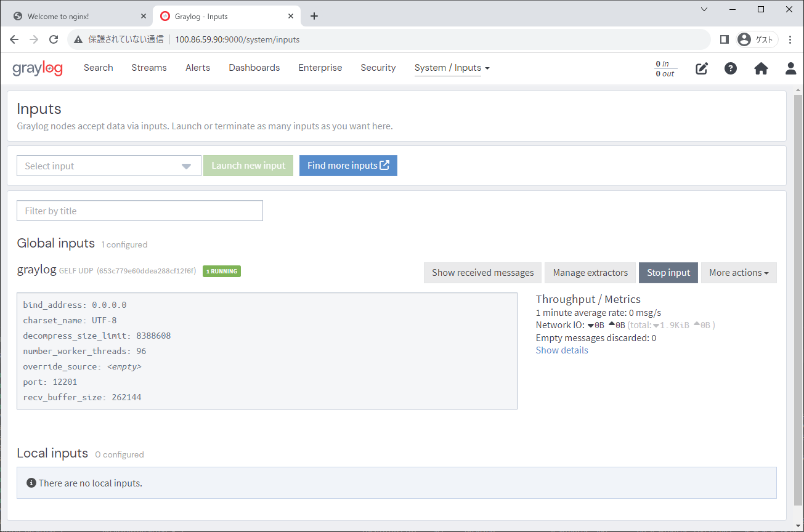Image resolution: width=804 pixels, height=532 pixels.
Task: Click the Filter by title field
Action: (139, 210)
